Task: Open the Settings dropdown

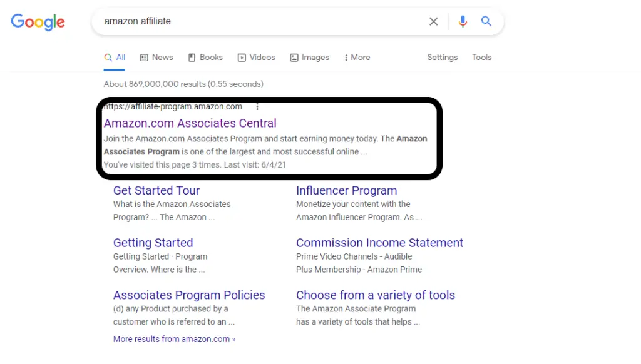Action: tap(443, 58)
